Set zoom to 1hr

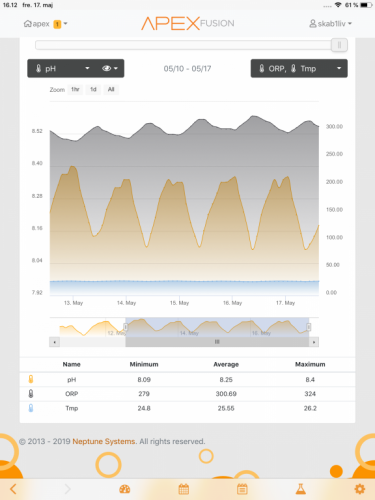[75, 89]
